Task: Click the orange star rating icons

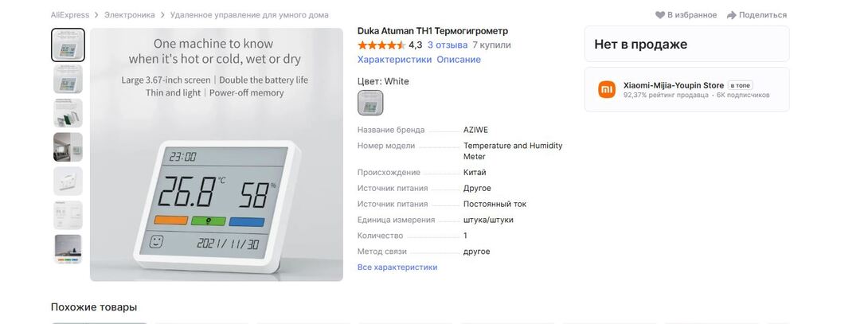Action: point(381,45)
